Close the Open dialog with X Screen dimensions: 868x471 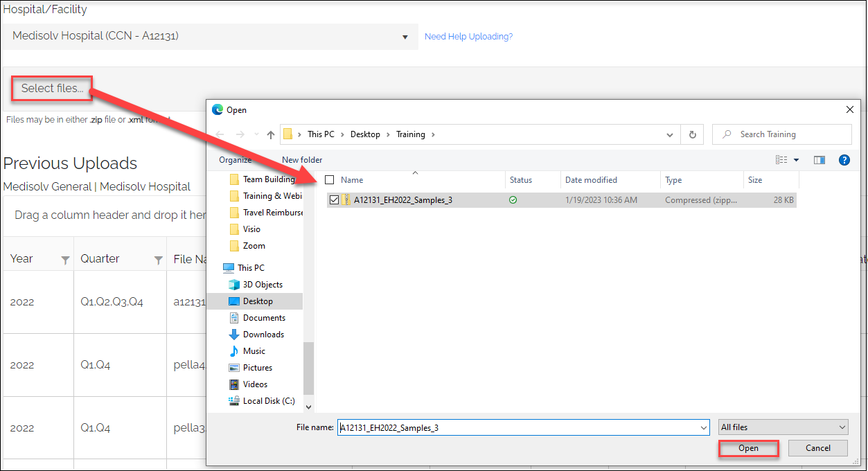pyautogui.click(x=849, y=109)
